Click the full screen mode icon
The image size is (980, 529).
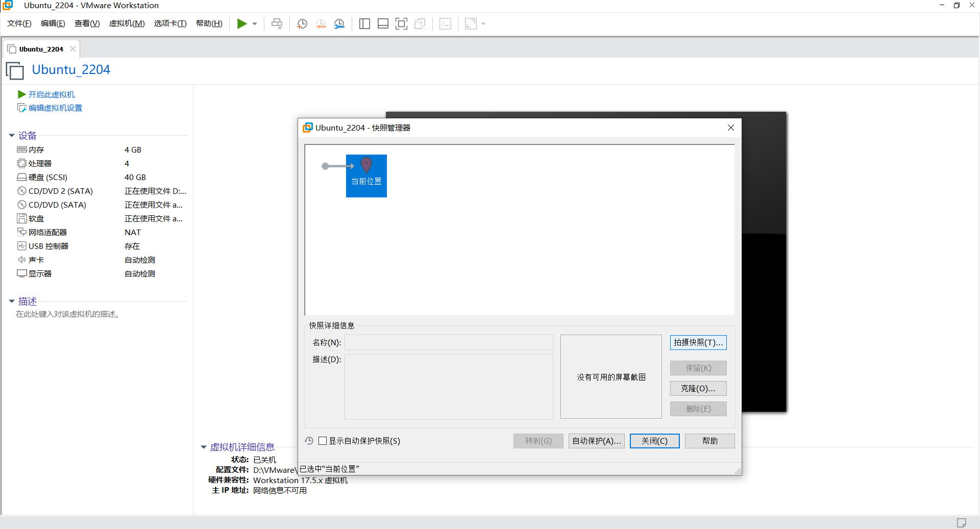[x=402, y=23]
